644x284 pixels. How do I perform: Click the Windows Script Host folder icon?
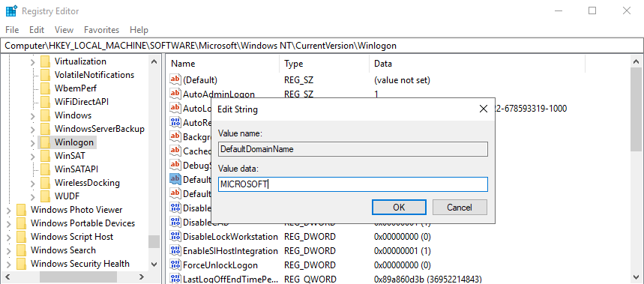(21, 237)
